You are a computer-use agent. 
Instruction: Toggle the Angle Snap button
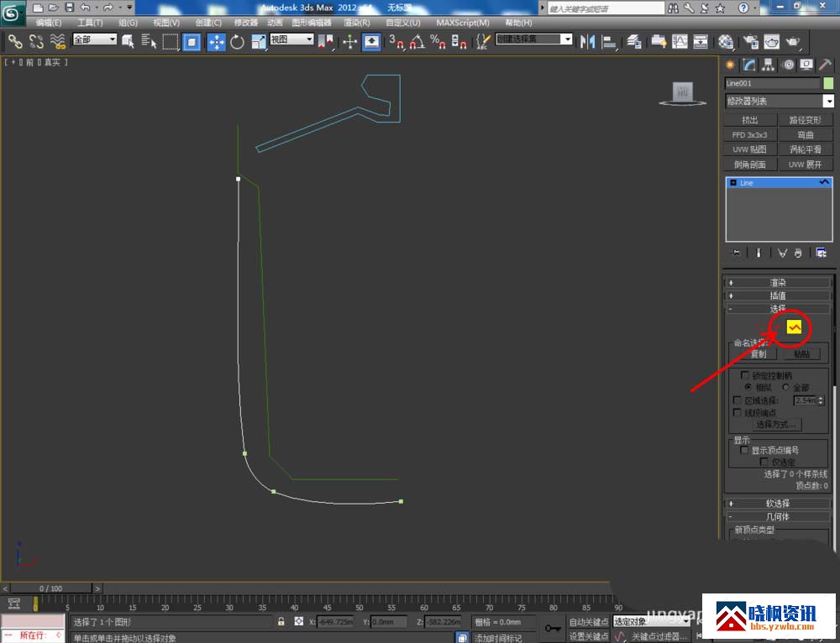[x=417, y=41]
